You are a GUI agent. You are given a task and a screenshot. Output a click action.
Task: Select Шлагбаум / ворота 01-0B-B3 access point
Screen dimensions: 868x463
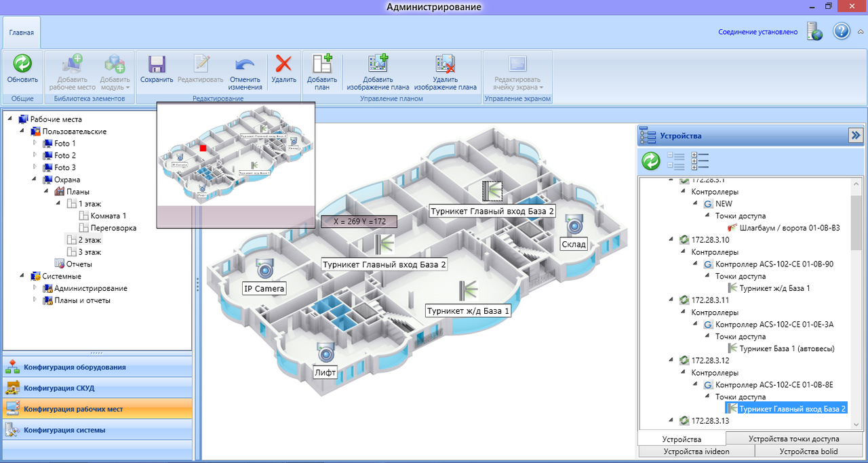click(x=789, y=228)
